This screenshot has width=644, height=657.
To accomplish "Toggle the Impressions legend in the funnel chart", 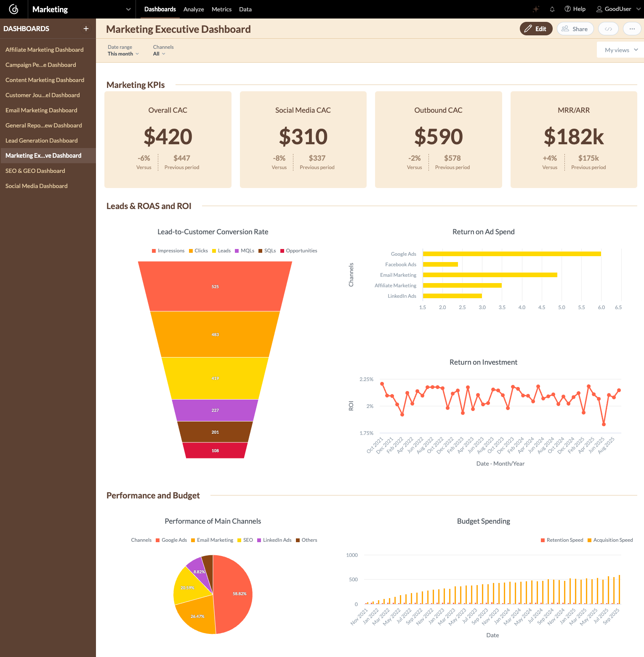I will tap(168, 250).
